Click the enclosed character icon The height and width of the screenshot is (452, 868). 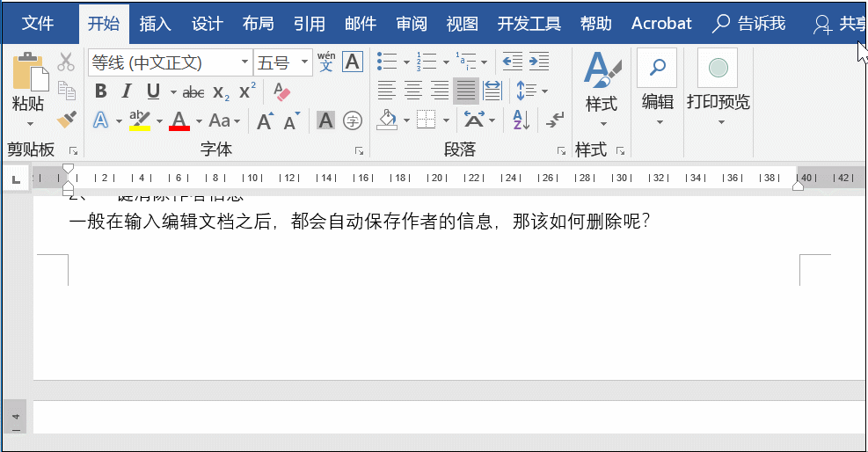[x=353, y=120]
